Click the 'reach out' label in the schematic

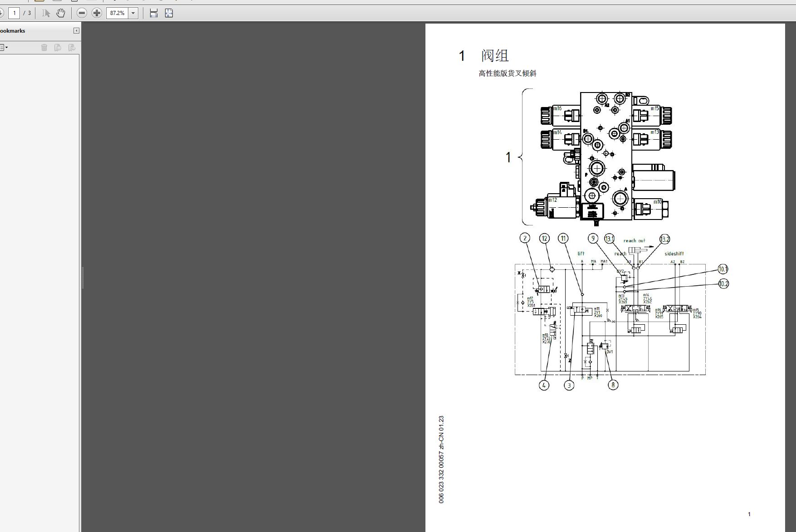coord(634,241)
